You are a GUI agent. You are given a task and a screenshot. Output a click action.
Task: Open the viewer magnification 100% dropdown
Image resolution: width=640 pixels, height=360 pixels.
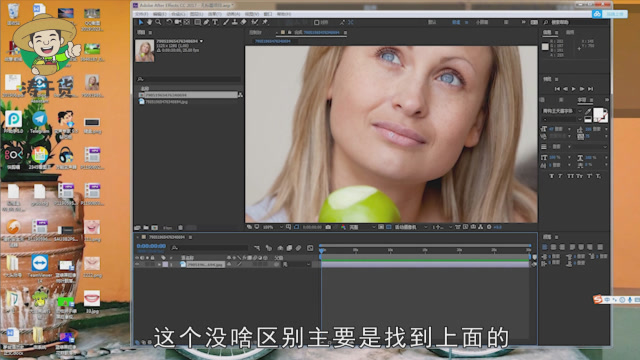(273, 227)
